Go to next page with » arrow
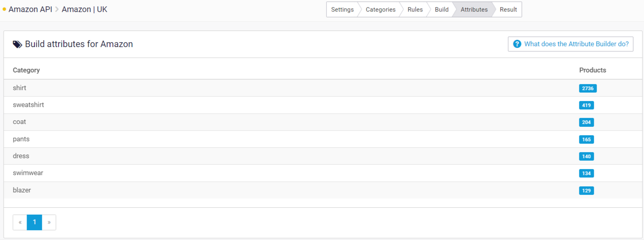 pyautogui.click(x=49, y=222)
